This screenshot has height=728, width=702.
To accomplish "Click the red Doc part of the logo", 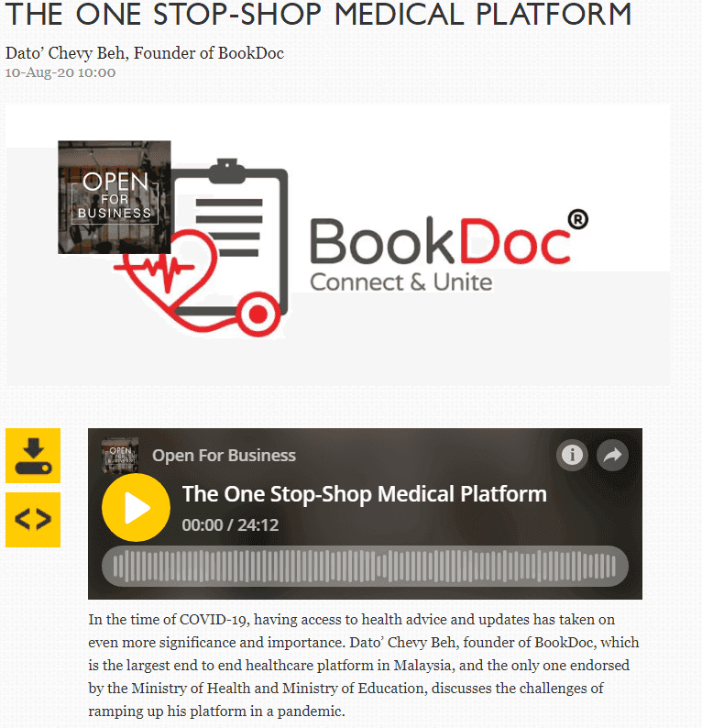I will point(515,242).
